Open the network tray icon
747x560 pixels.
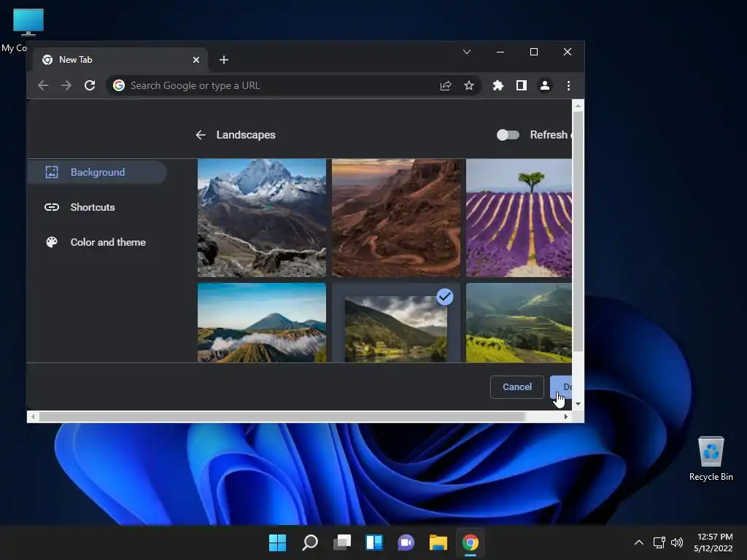pyautogui.click(x=659, y=542)
